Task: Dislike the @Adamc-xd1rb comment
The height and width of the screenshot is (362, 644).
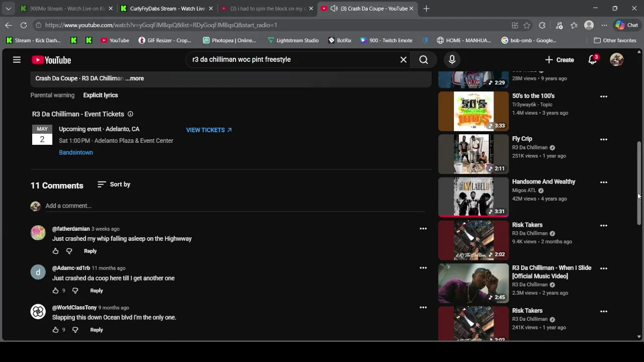Action: click(x=75, y=291)
